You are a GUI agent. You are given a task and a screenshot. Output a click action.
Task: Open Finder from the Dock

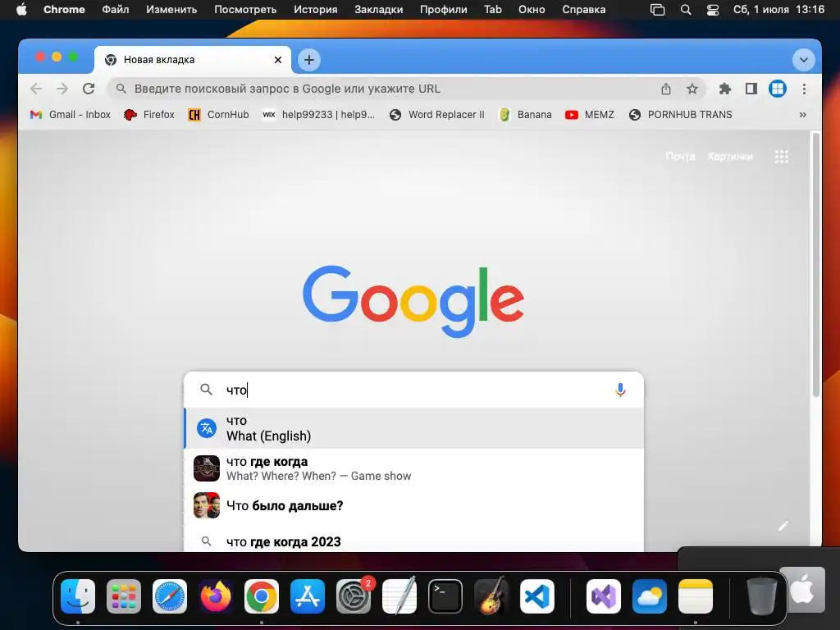tap(78, 596)
